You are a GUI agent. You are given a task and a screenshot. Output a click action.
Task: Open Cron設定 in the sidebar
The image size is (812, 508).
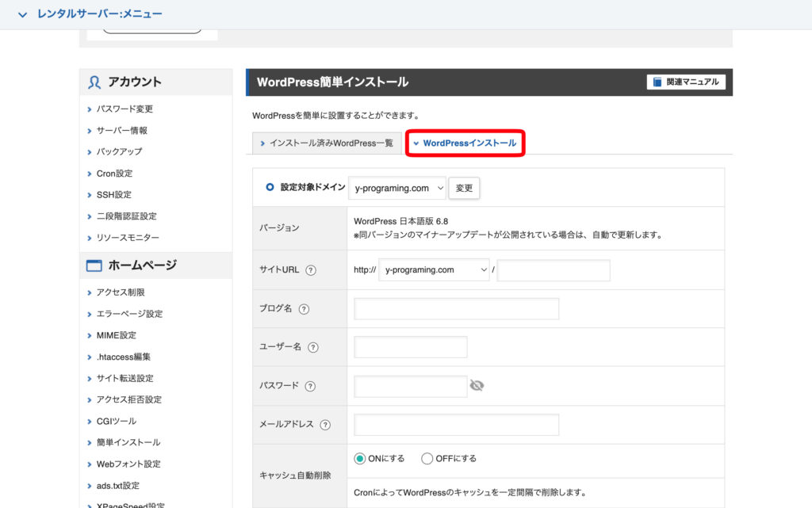[114, 174]
